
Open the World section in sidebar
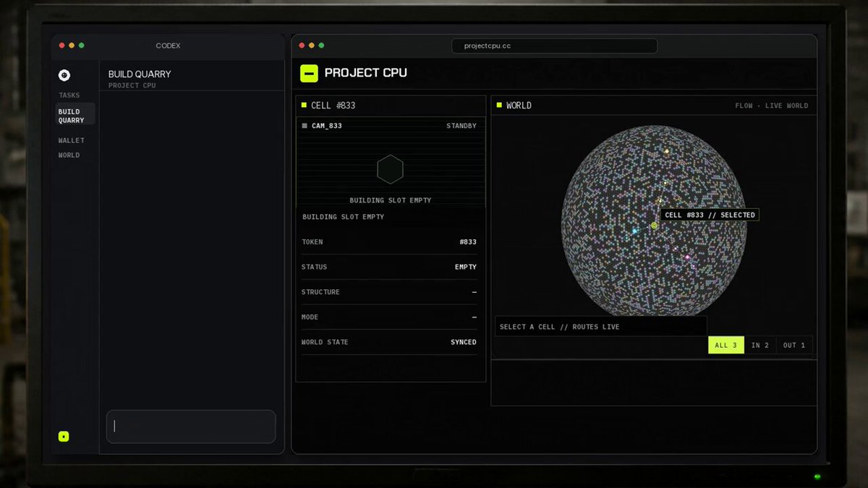(x=69, y=155)
